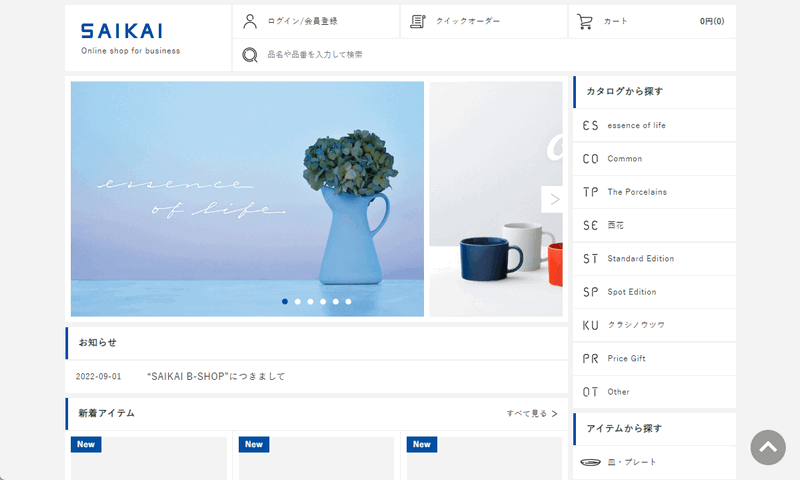This screenshot has width=800, height=480.
Task: Click the ES catalog code icon
Action: pyautogui.click(x=590, y=125)
